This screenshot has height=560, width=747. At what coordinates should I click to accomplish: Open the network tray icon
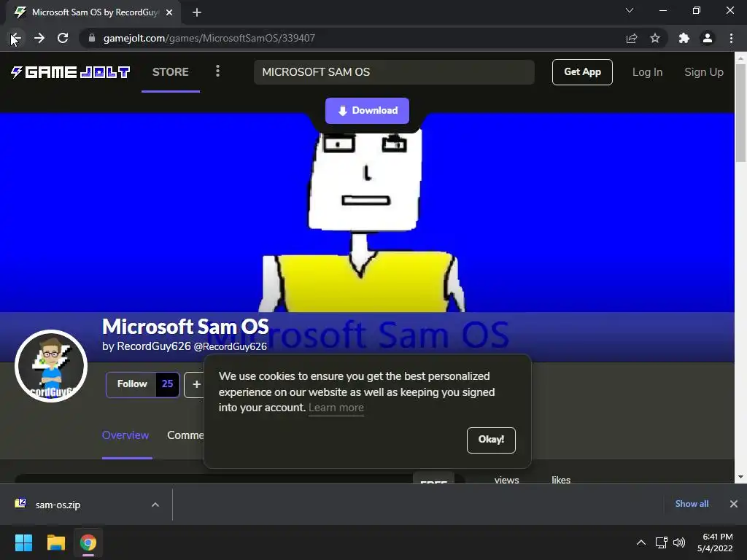[661, 542]
